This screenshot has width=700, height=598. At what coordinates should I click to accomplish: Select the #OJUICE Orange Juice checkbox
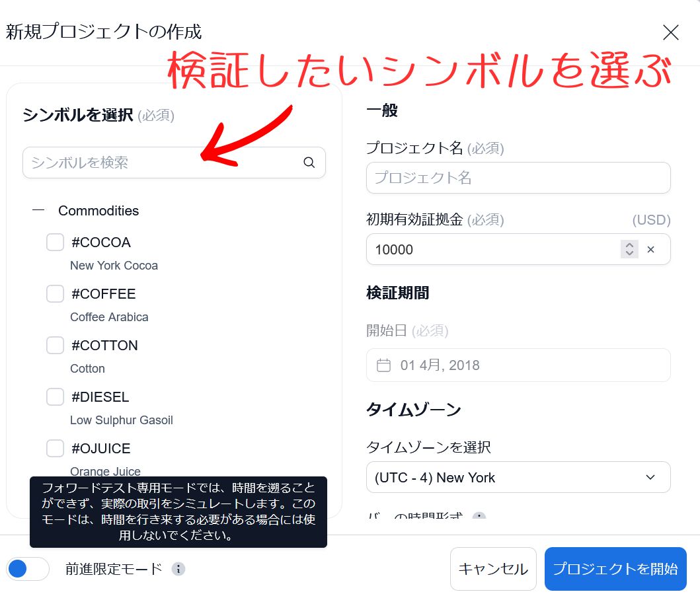[55, 448]
